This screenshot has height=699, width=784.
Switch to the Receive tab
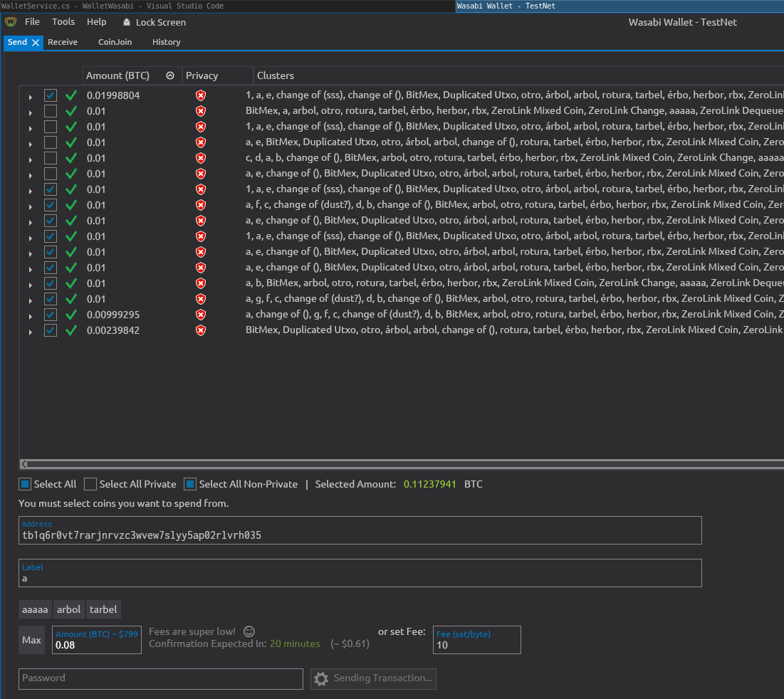click(x=63, y=42)
